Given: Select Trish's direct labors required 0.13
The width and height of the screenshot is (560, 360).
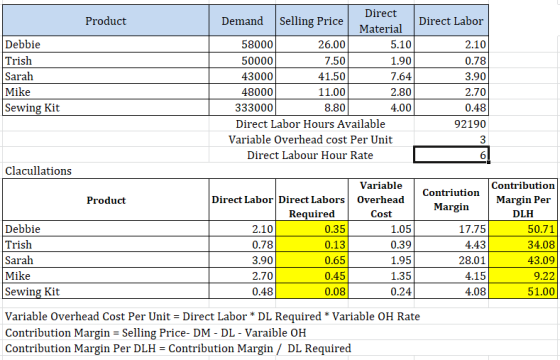Looking at the screenshot, I should tap(312, 244).
